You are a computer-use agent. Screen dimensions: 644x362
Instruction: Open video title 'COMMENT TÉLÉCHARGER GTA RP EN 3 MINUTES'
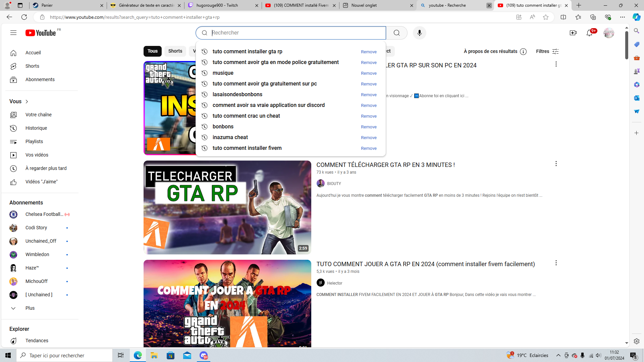pos(385,165)
